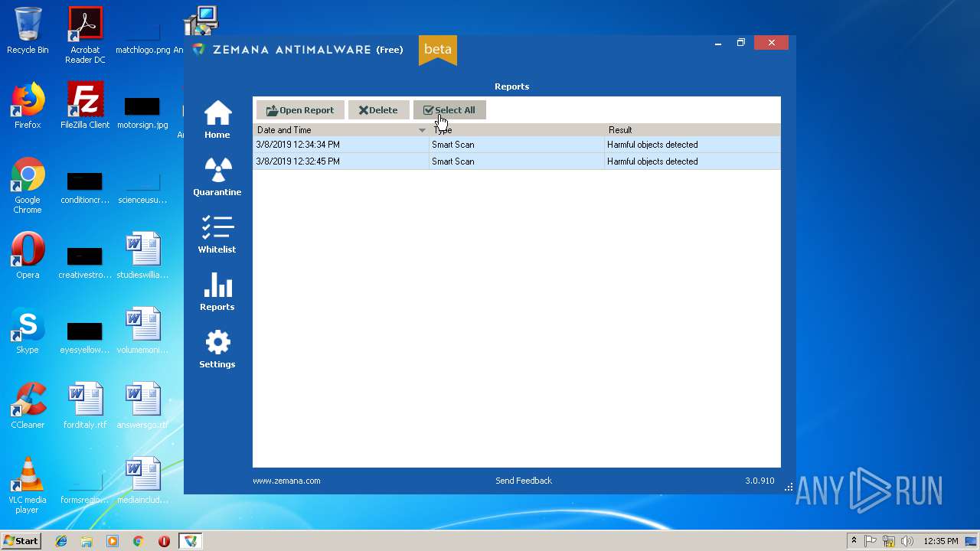This screenshot has height=551, width=980.
Task: Select the Skype desktop shortcut
Action: click(x=28, y=331)
